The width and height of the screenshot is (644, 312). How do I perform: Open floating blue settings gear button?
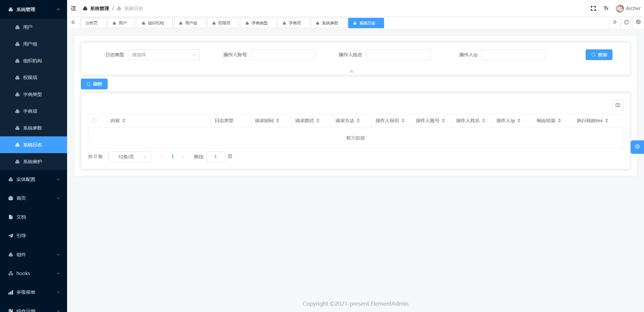(637, 147)
